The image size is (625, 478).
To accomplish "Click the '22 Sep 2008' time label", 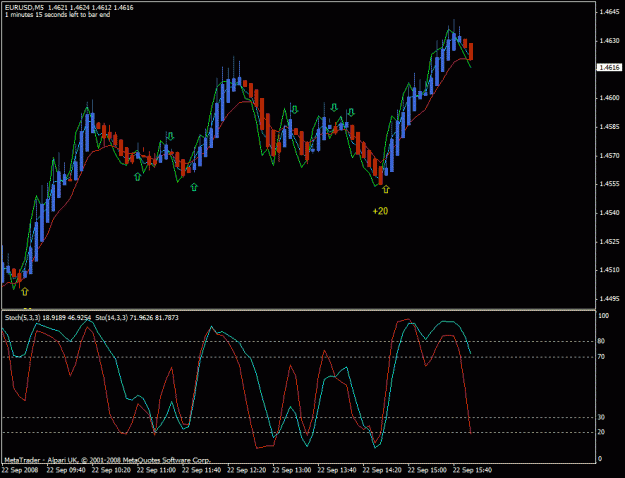I will coord(21,470).
